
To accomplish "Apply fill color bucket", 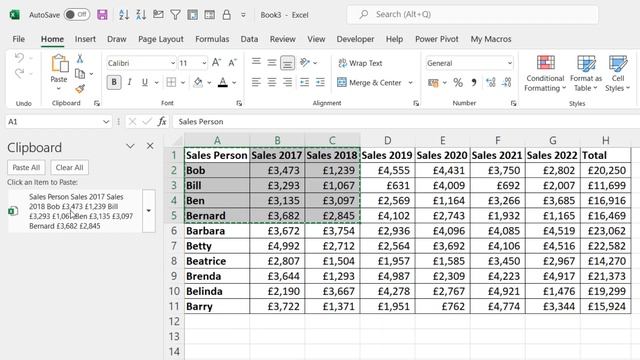I will click(198, 82).
